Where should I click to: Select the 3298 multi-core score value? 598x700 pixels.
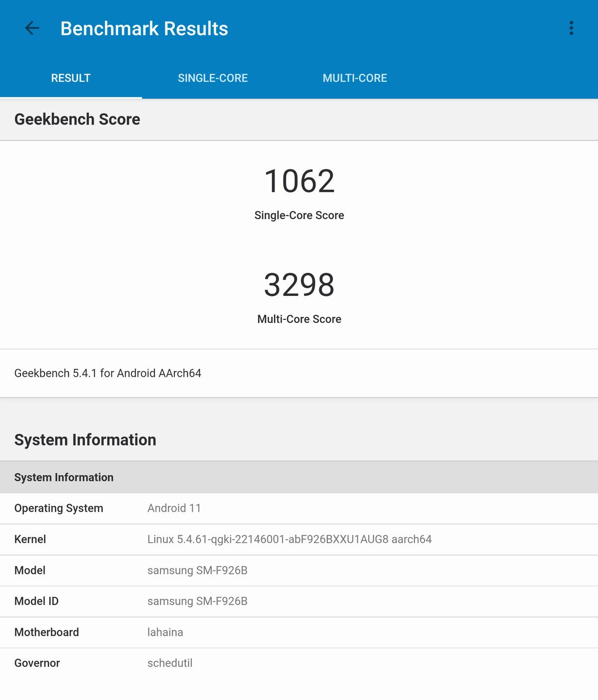coord(299,285)
